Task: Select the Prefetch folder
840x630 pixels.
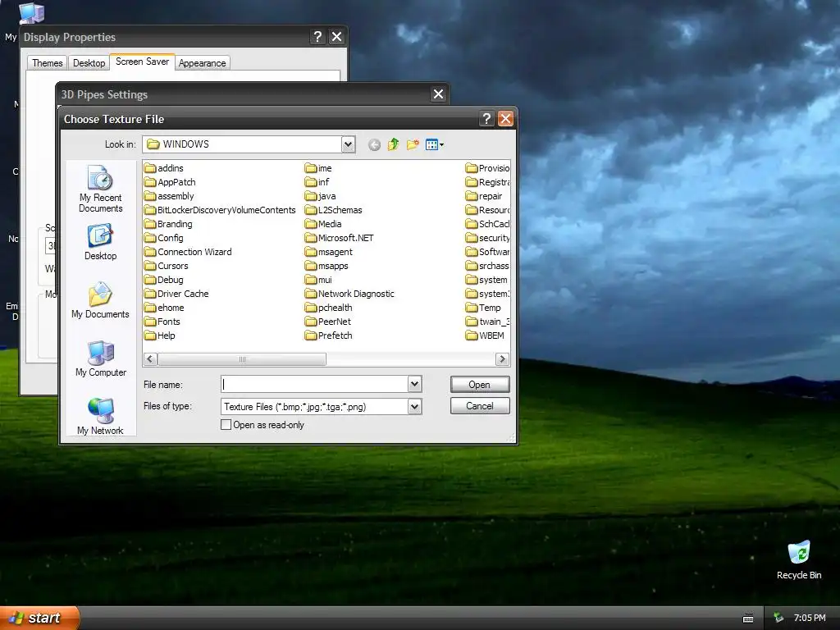Action: 328,336
